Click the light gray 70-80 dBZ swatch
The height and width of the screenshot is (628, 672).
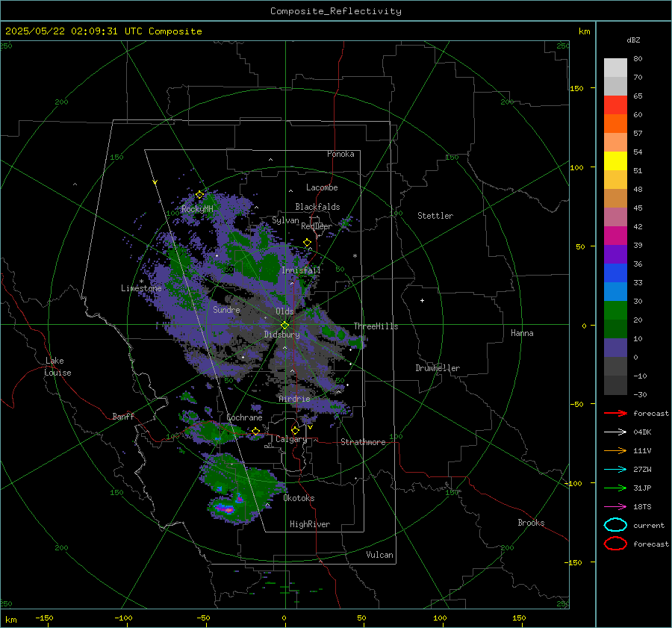tap(615, 68)
